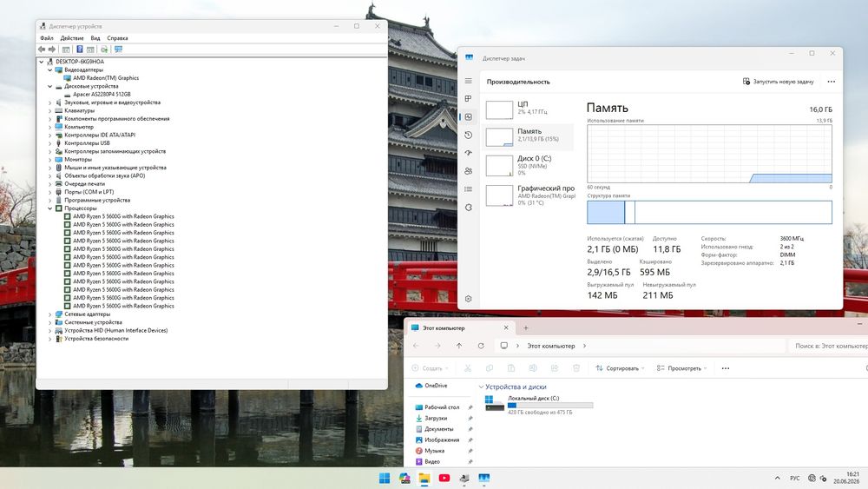Click the Delete trash icon in Explorer toolbar
Image resolution: width=868 pixels, height=489 pixels.
pyautogui.click(x=576, y=368)
